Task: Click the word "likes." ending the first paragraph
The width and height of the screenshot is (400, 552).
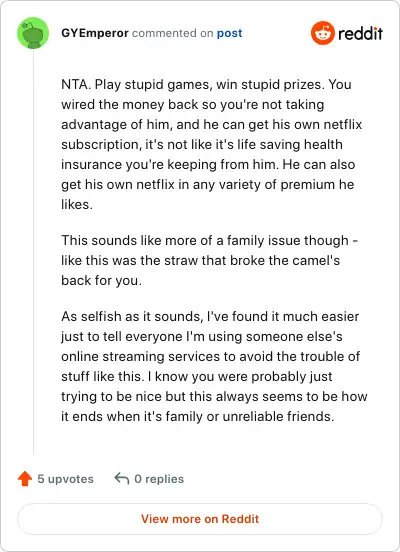Action: 77,205
